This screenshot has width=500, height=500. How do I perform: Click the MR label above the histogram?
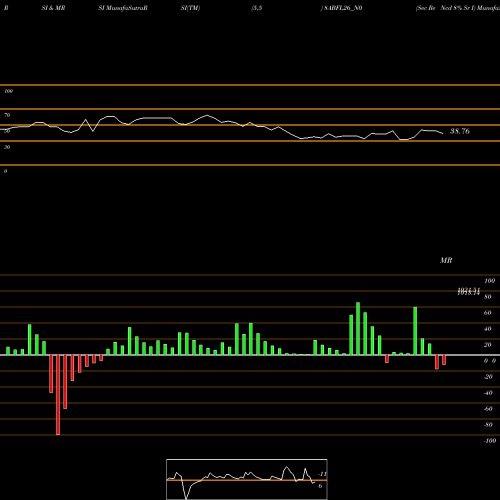446,260
